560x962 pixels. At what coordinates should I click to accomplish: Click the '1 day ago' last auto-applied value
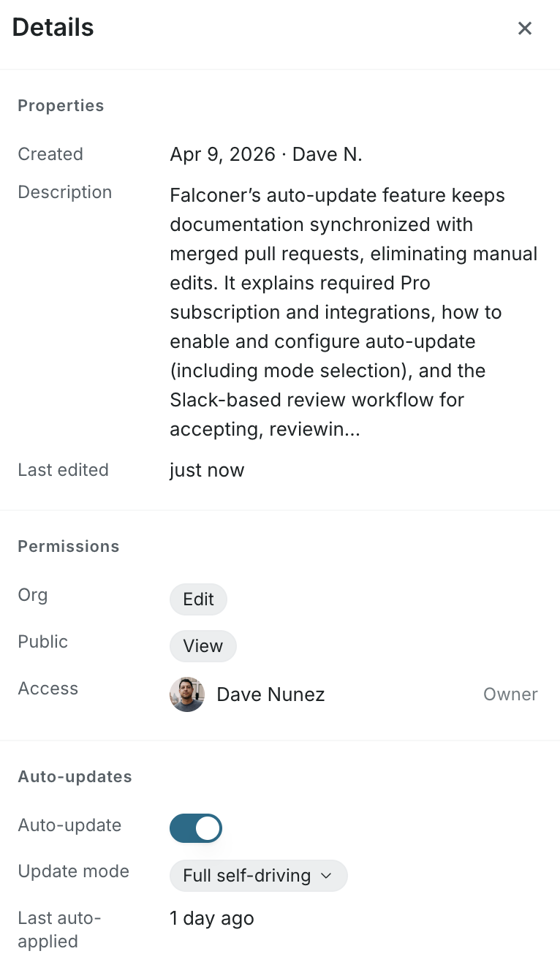tap(212, 918)
